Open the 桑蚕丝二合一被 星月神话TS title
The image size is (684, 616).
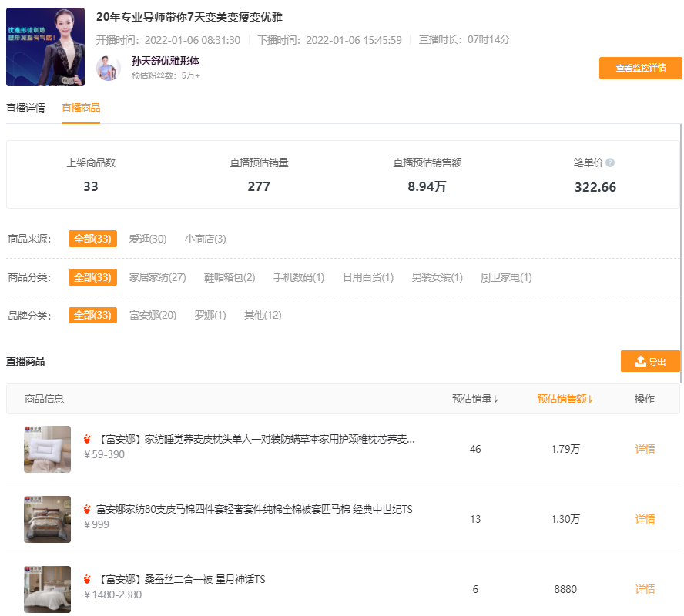coord(180,579)
